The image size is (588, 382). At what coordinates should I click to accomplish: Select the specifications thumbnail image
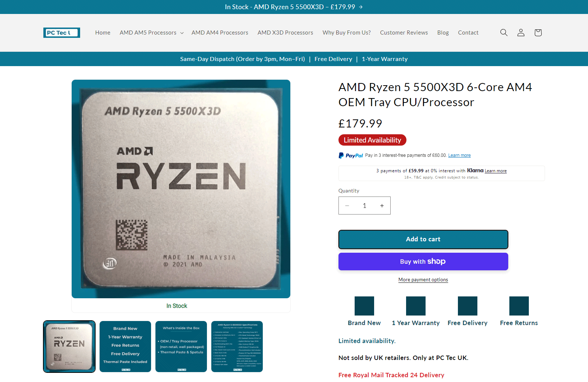237,346
